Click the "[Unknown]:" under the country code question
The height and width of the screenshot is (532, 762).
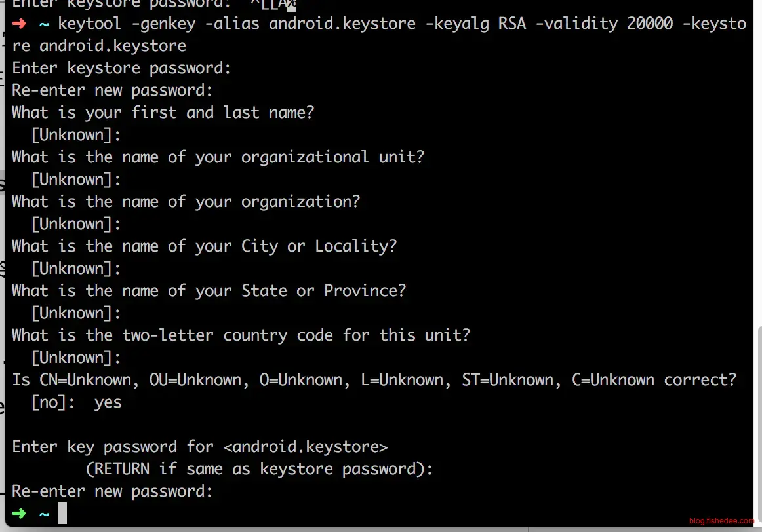click(x=76, y=358)
